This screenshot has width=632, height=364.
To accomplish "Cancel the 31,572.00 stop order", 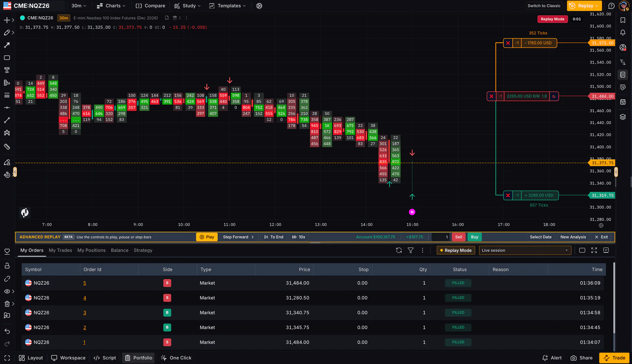I will [508, 43].
